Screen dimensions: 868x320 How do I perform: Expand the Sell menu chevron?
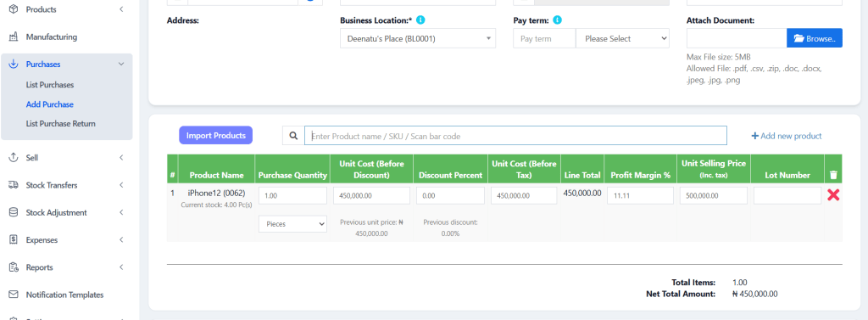point(121,158)
